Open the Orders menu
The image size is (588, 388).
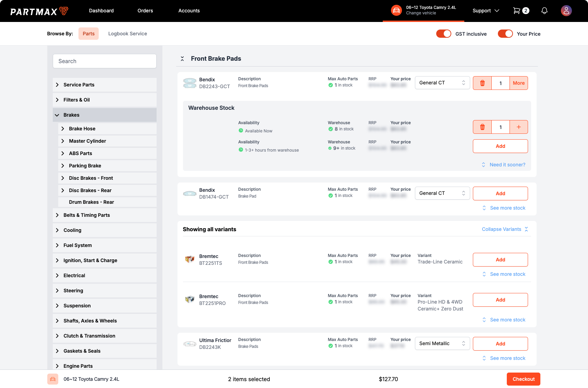tap(145, 11)
